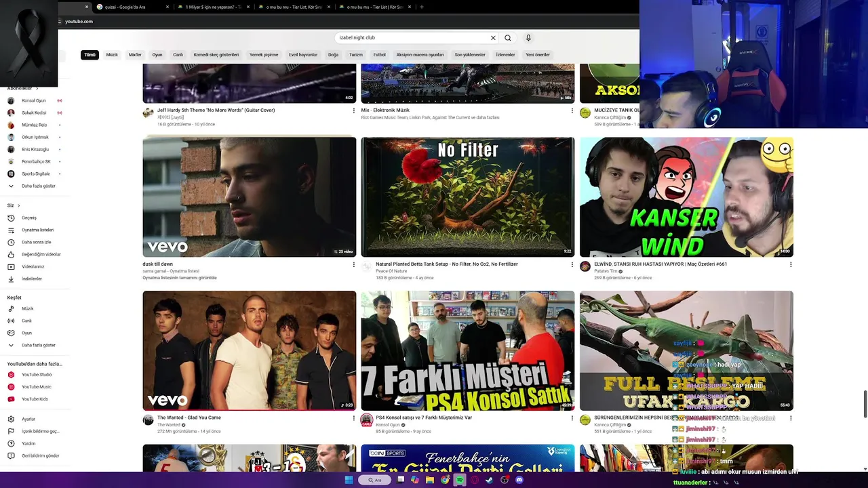The width and height of the screenshot is (868, 488).
Task: Click the magnifier search button
Action: (507, 38)
